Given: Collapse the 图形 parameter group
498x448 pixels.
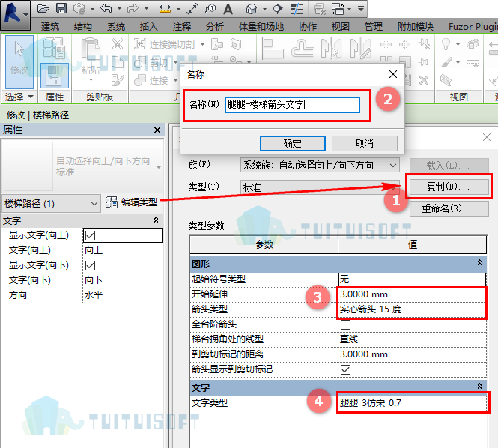Looking at the screenshot, I should [x=479, y=263].
